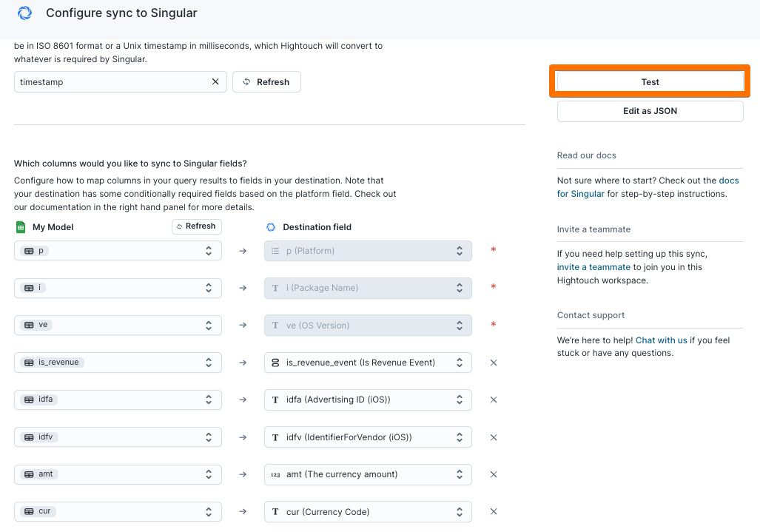Click the Invite a teammate heading
760x532 pixels.
[593, 229]
